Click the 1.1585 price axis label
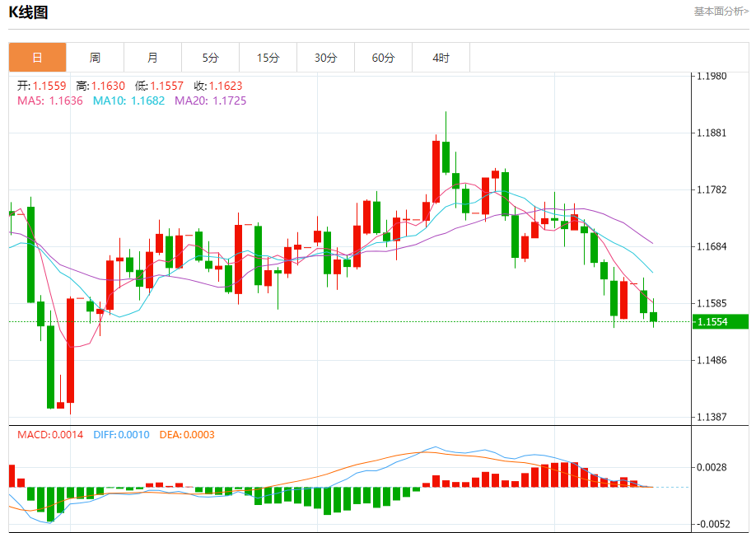Viewport: 756px width, 533px height. (712, 303)
